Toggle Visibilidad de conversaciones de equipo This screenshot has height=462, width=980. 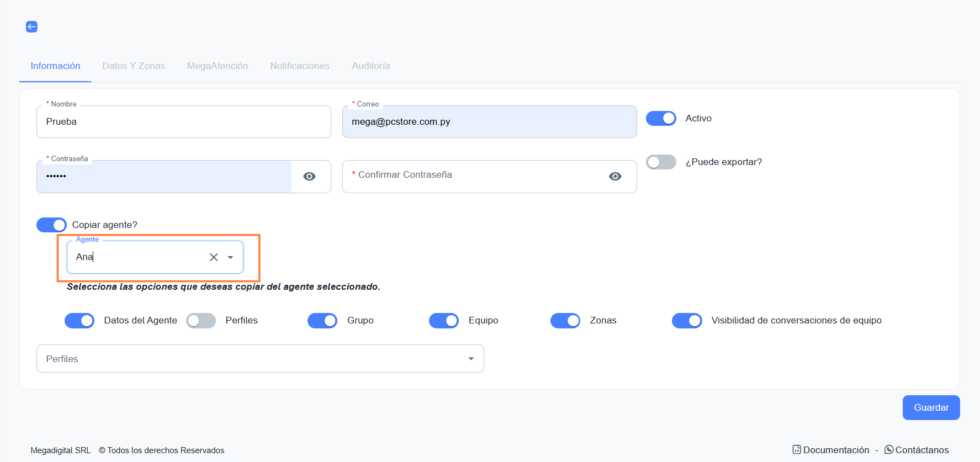point(687,321)
